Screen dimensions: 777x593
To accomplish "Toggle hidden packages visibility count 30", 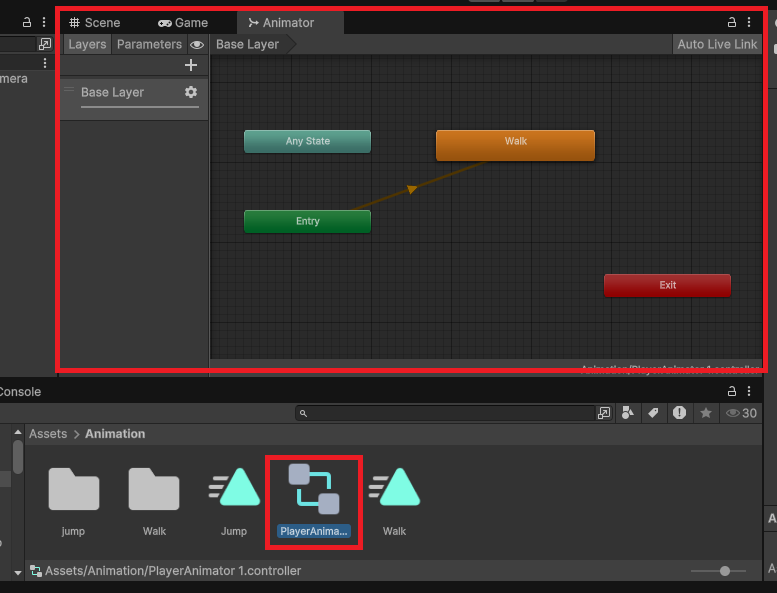I will 741,413.
